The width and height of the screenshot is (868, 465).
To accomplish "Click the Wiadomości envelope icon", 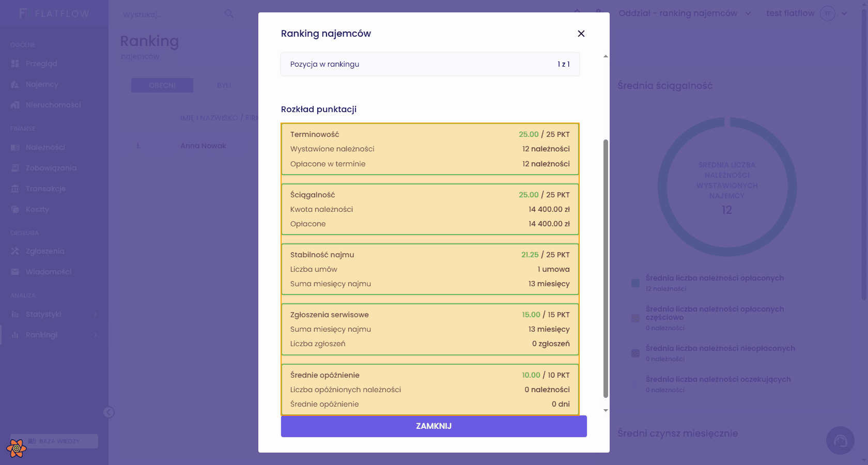I will pos(15,272).
